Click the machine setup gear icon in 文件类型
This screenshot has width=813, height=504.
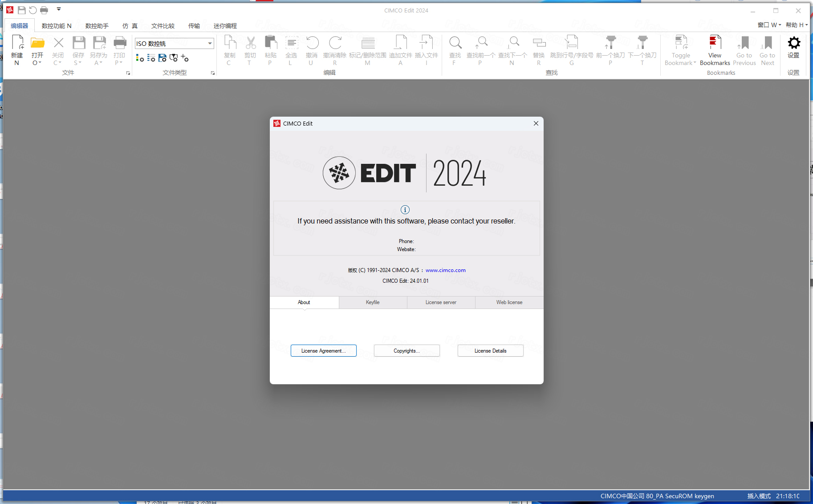(x=174, y=58)
